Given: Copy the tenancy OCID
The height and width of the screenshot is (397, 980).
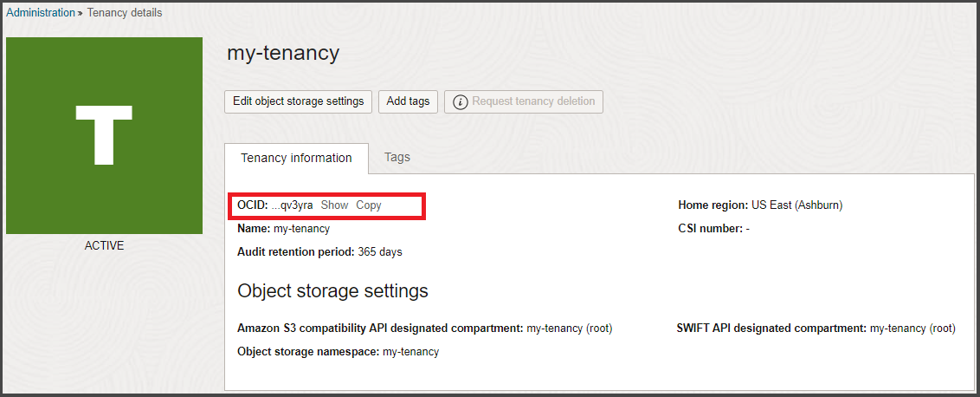Looking at the screenshot, I should 369,205.
